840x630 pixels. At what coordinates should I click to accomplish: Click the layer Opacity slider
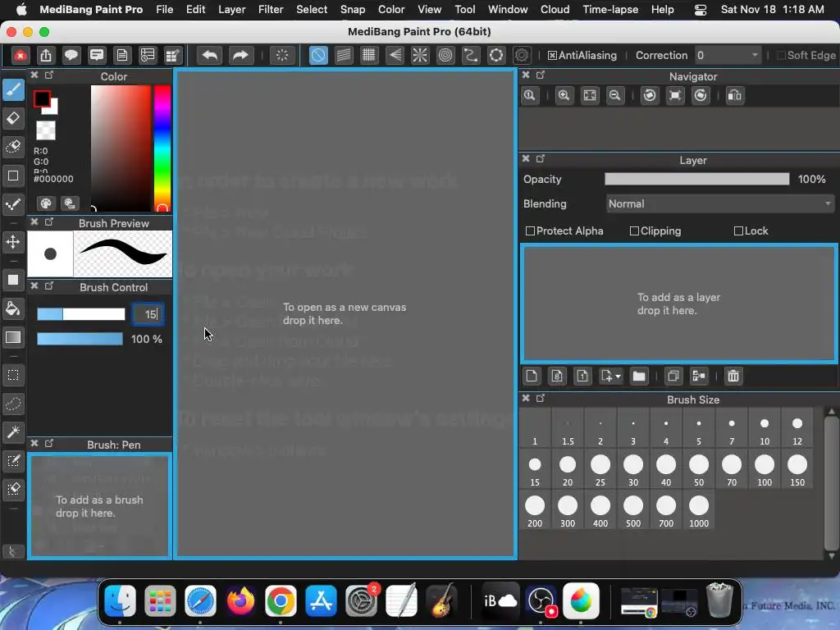coord(697,179)
